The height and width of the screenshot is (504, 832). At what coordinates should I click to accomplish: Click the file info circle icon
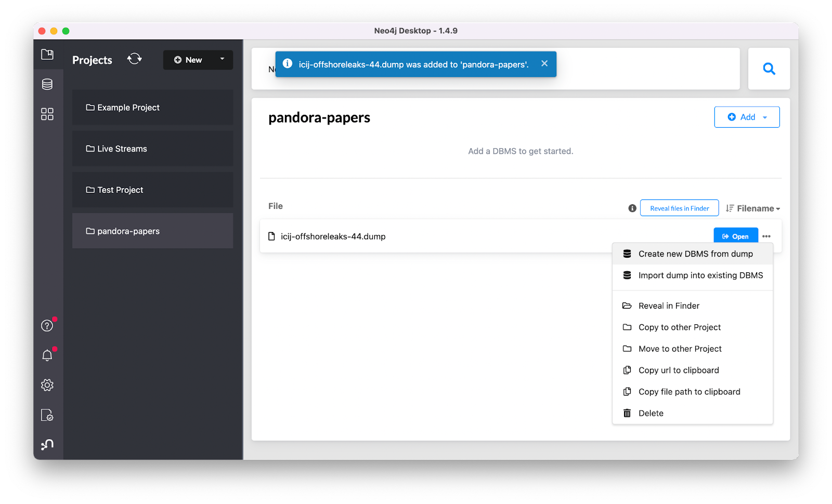click(x=632, y=208)
